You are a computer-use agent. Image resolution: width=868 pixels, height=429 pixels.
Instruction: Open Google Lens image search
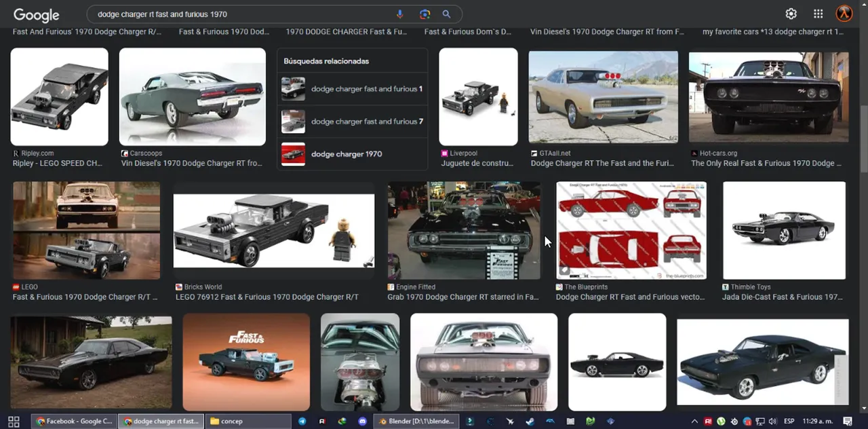coord(425,14)
